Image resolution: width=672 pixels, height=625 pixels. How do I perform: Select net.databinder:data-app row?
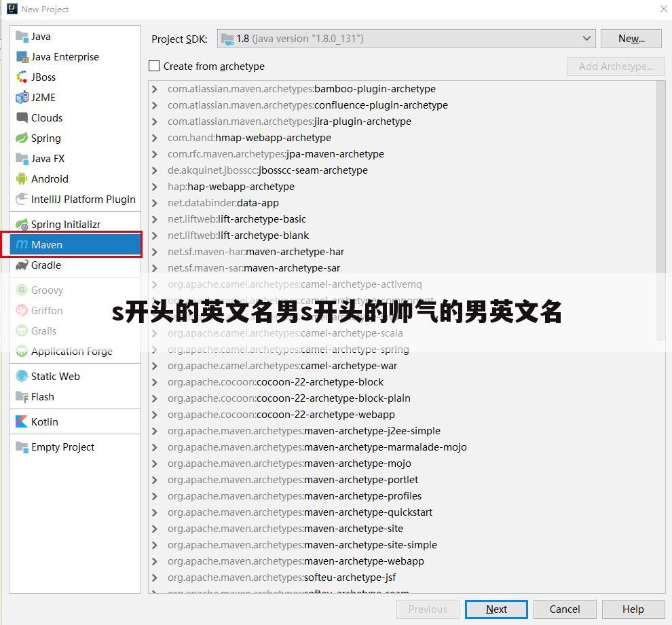point(402,203)
